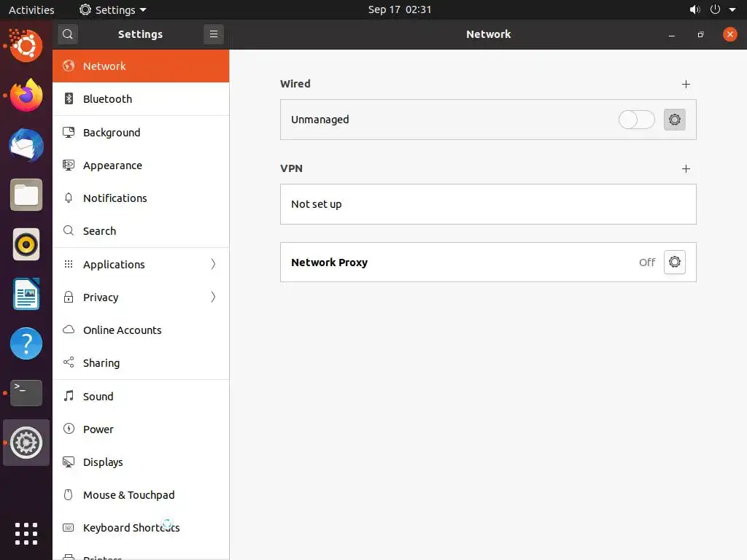Go to Mouse & Touchpad settings
The image size is (747, 560).
pyautogui.click(x=141, y=495)
